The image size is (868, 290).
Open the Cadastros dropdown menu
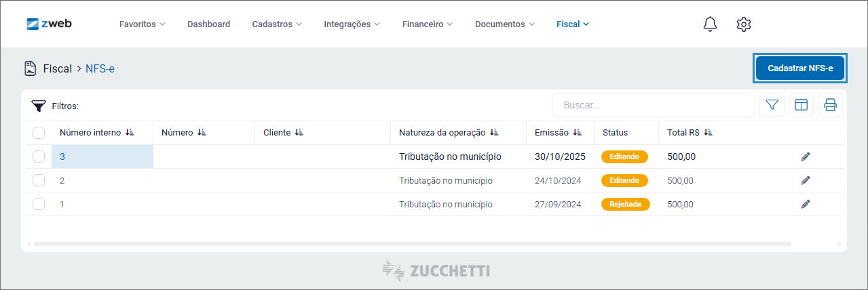pos(277,24)
